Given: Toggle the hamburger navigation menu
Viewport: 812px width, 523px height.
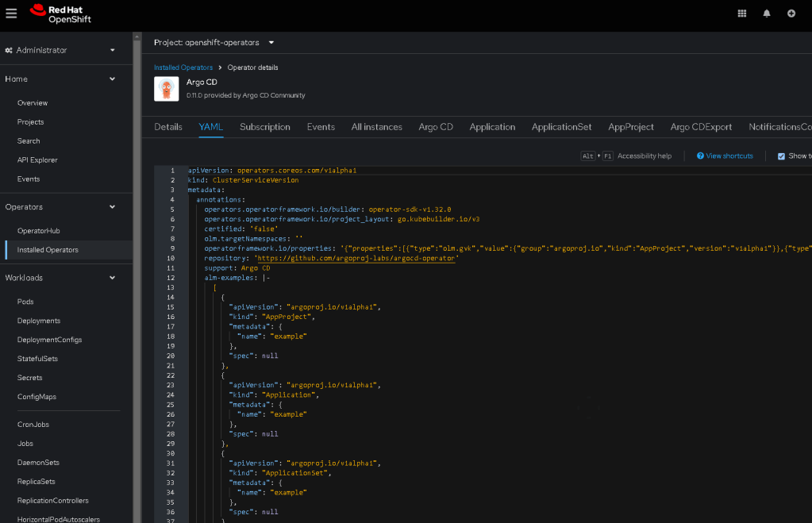Looking at the screenshot, I should (x=11, y=13).
